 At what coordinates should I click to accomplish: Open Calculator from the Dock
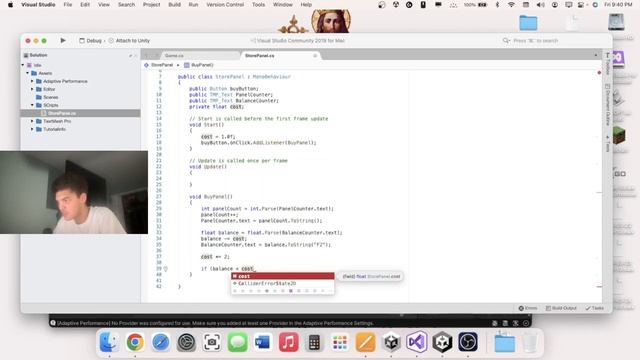tap(314, 342)
